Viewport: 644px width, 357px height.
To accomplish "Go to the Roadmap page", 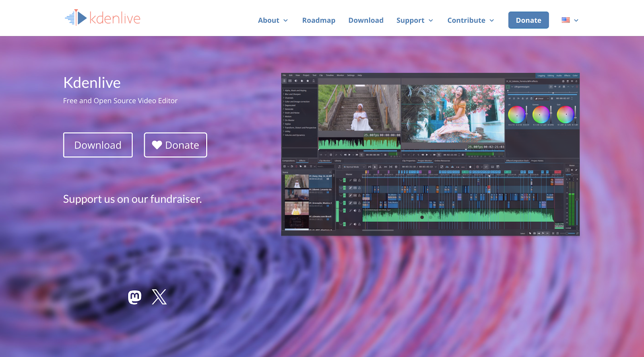I will 319,20.
